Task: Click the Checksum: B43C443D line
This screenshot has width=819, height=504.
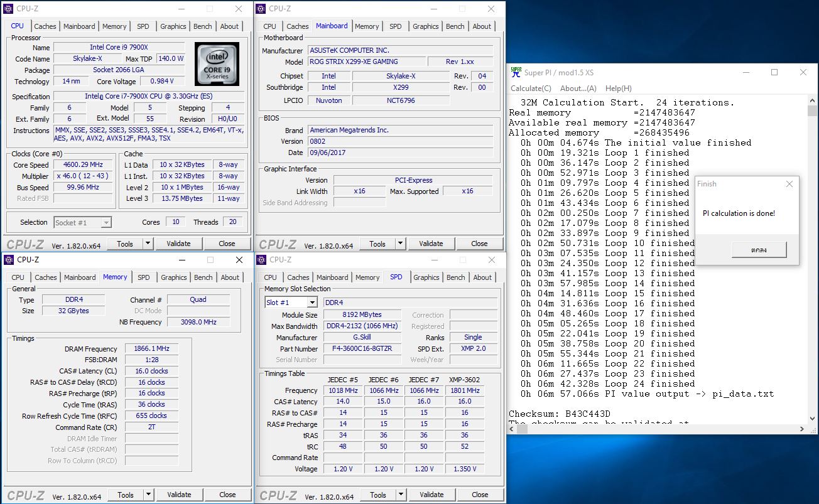Action: click(559, 414)
